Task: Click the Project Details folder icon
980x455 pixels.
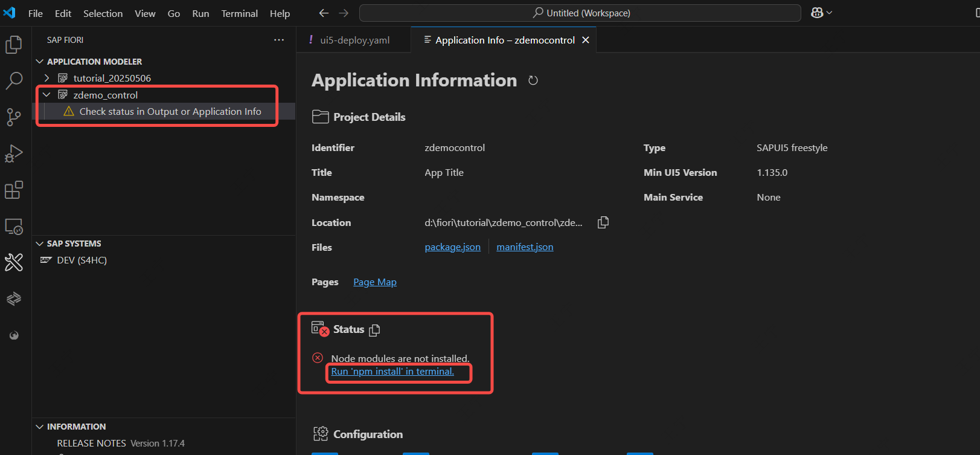Action: pos(320,117)
